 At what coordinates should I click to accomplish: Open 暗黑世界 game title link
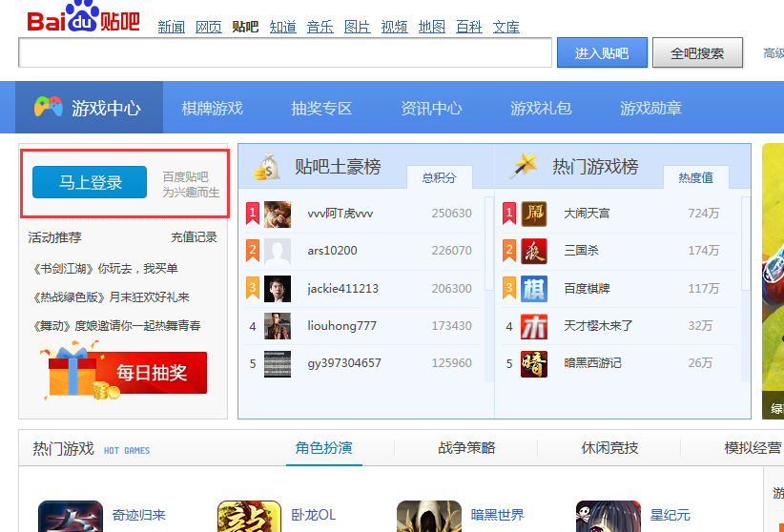point(498,515)
